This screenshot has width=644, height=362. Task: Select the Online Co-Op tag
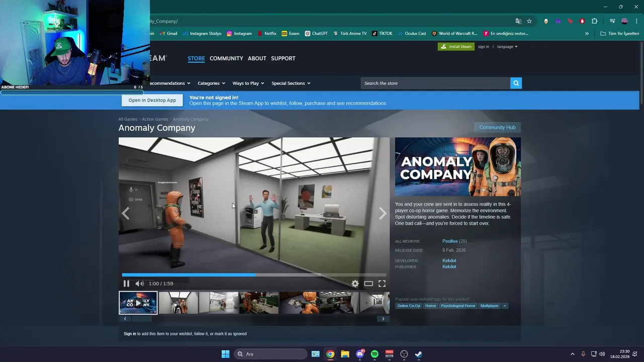coord(409,306)
